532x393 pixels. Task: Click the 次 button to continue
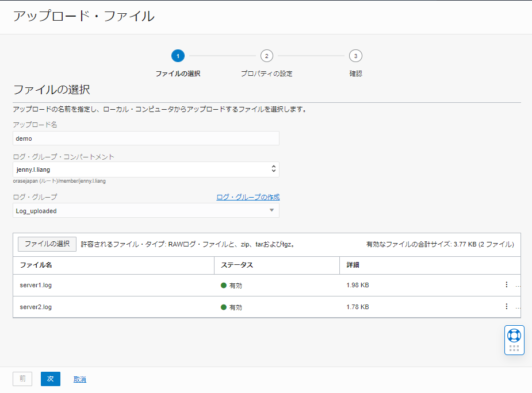tap(50, 379)
